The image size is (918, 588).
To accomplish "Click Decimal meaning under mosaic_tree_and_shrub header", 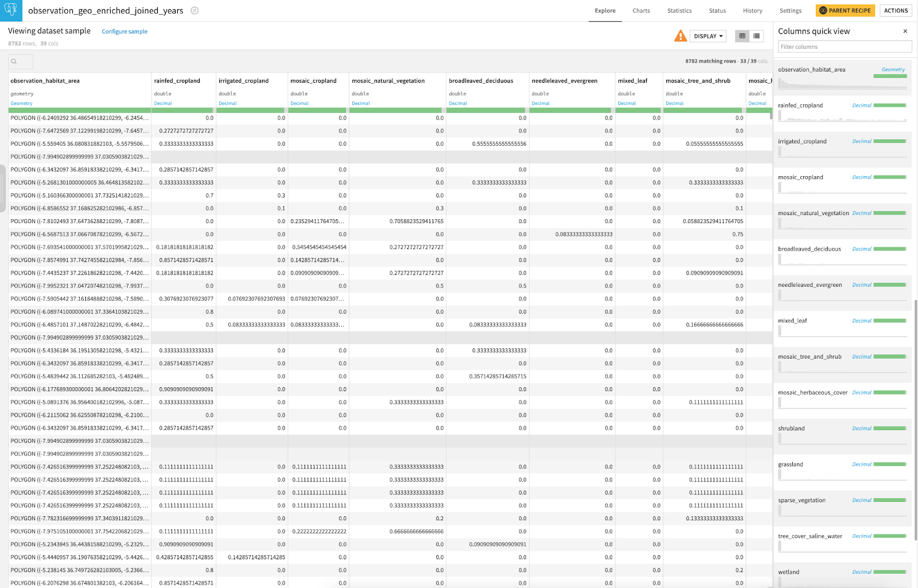I will (x=675, y=103).
